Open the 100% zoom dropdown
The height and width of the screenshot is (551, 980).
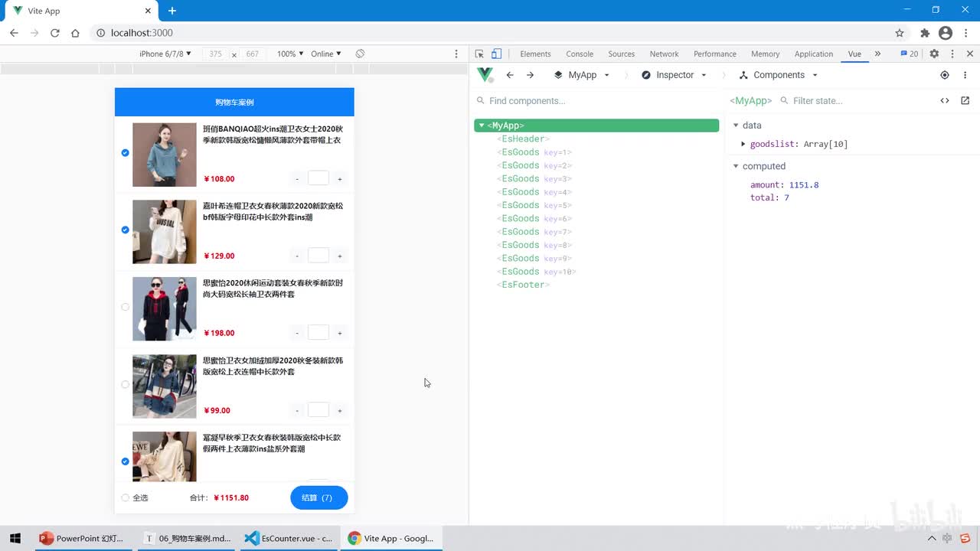click(290, 54)
